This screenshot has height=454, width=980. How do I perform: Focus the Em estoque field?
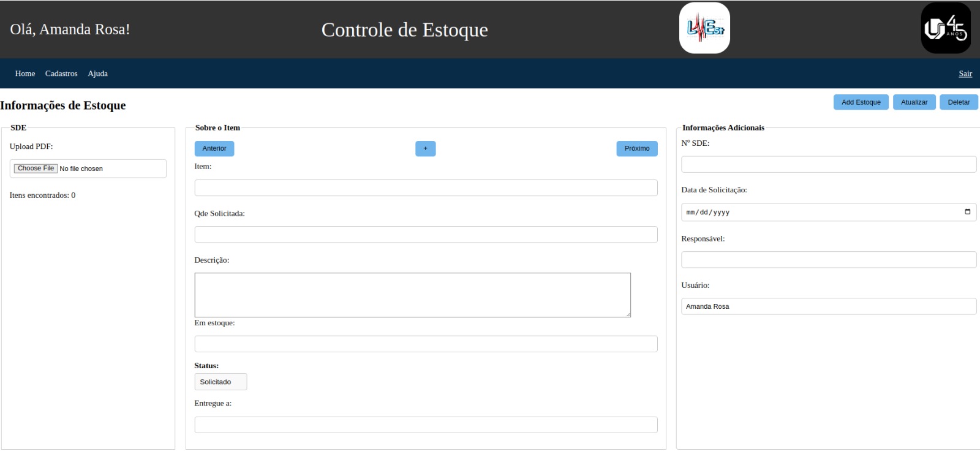tap(426, 344)
